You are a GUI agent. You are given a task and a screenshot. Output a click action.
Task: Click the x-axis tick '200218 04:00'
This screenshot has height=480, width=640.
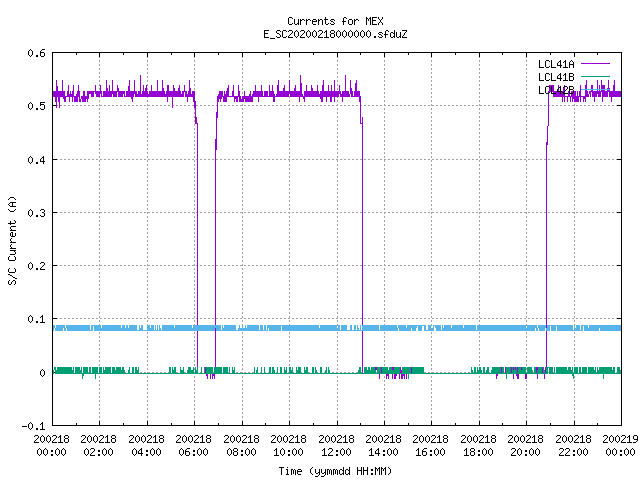pos(146,445)
